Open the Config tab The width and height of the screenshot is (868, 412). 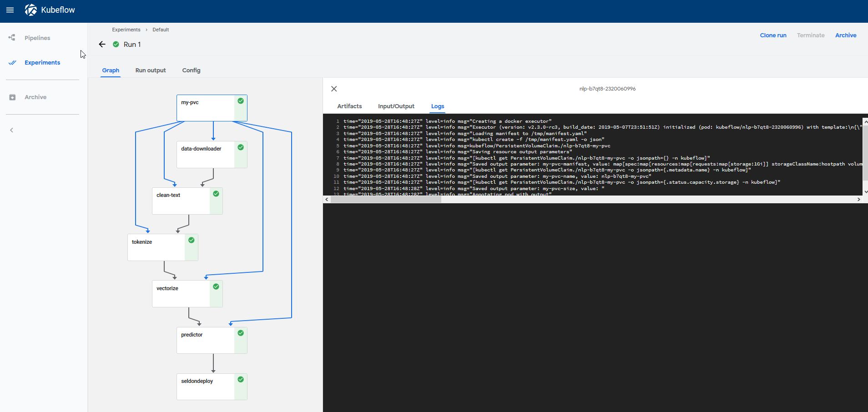[x=191, y=70]
